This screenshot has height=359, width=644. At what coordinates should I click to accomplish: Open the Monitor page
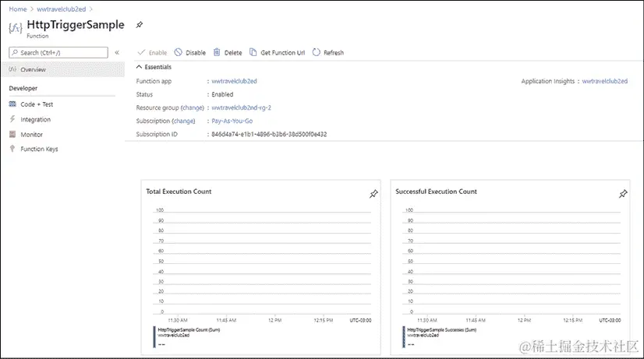coord(32,135)
